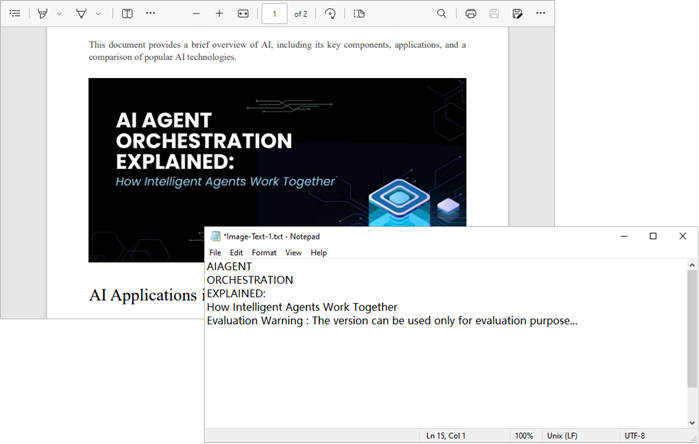Screen dimensions: 699x444
Task: Open the PDF search magnifier icon
Action: (x=441, y=13)
